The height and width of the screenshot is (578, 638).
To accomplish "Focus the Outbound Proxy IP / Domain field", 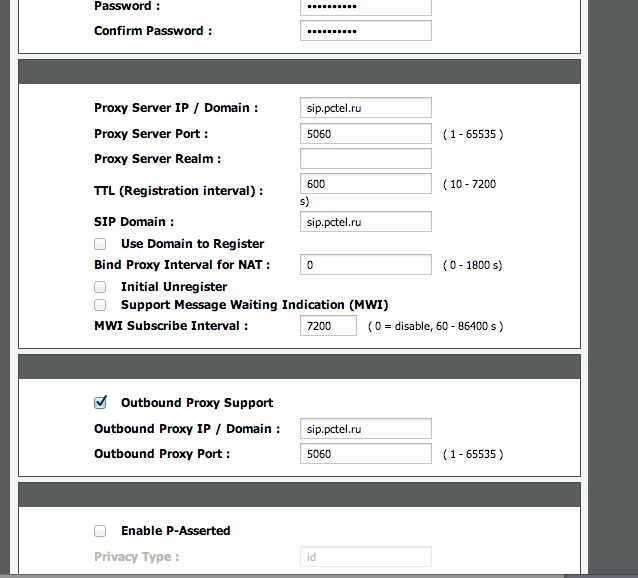I will [365, 429].
